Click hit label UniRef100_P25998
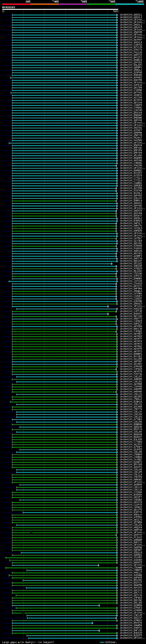146x644 pixels. pos(131,246)
